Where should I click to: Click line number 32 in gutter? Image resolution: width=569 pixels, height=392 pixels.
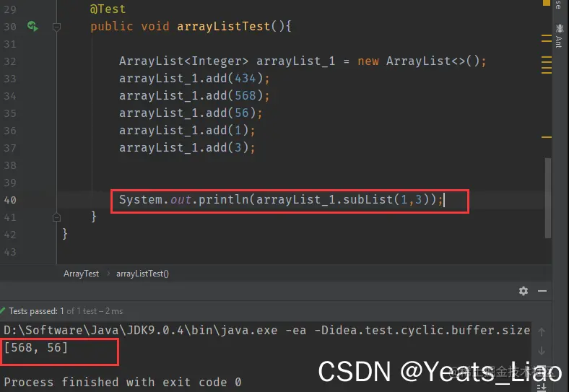10,61
